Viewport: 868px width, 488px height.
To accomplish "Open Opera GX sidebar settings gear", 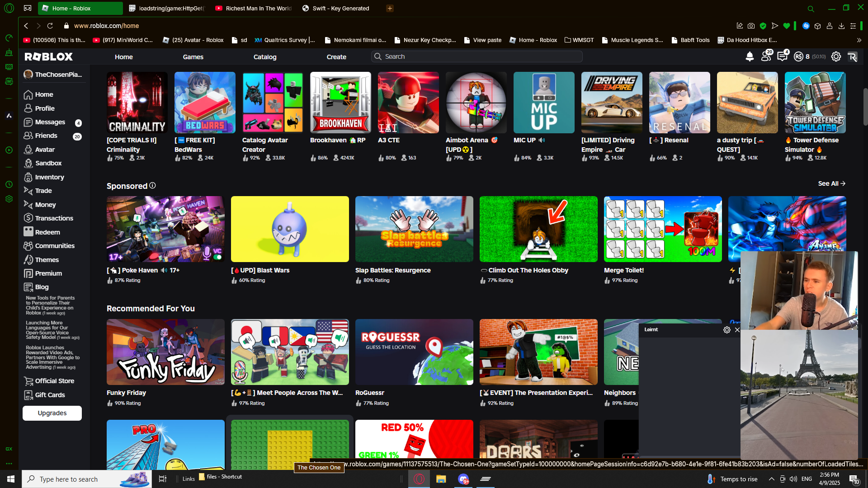I will pos(9,199).
